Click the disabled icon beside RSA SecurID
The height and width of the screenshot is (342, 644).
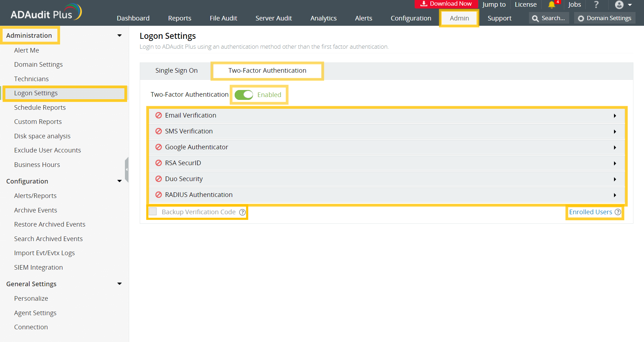tap(159, 163)
